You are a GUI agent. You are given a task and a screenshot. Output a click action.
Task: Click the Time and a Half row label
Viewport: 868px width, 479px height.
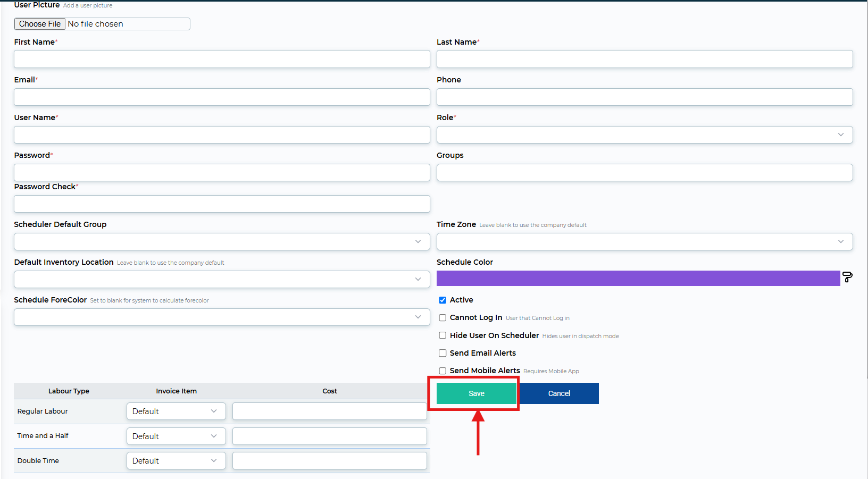[x=43, y=435]
